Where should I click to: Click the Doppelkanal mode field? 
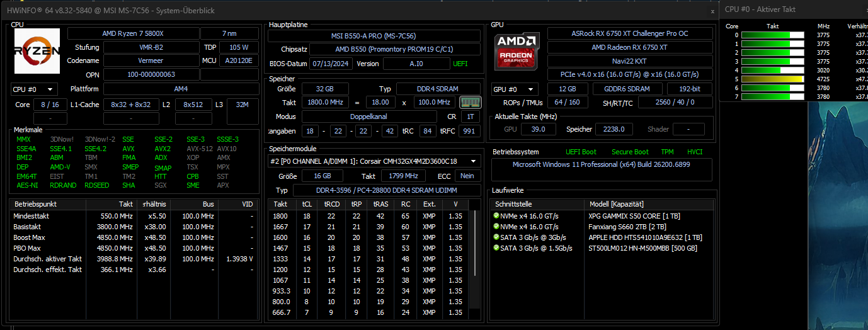point(369,117)
